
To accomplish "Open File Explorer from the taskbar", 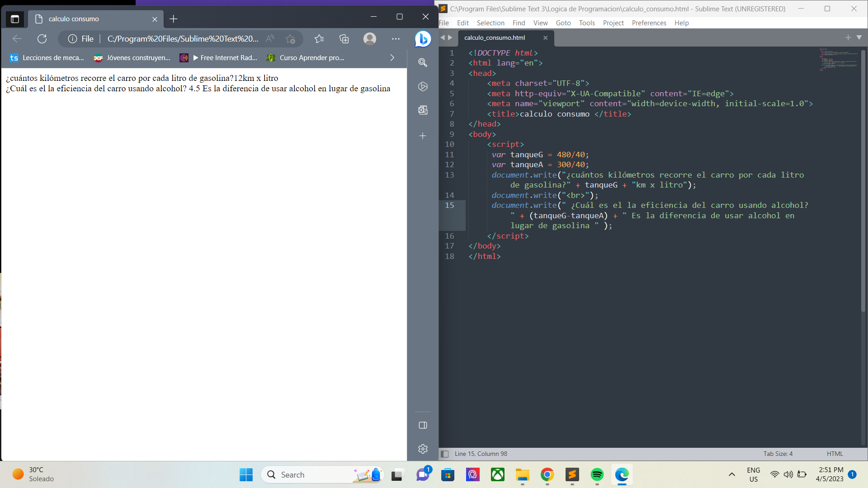I will coord(522,474).
